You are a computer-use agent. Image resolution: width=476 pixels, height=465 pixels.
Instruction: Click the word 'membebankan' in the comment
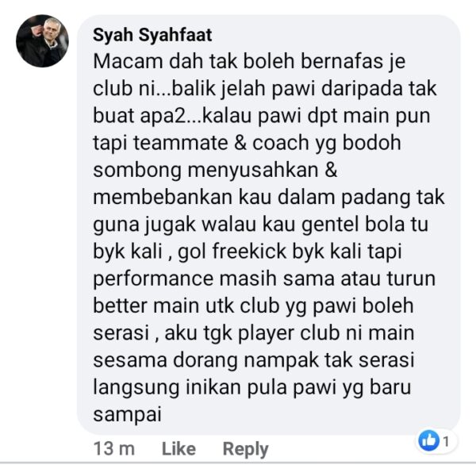[163, 197]
